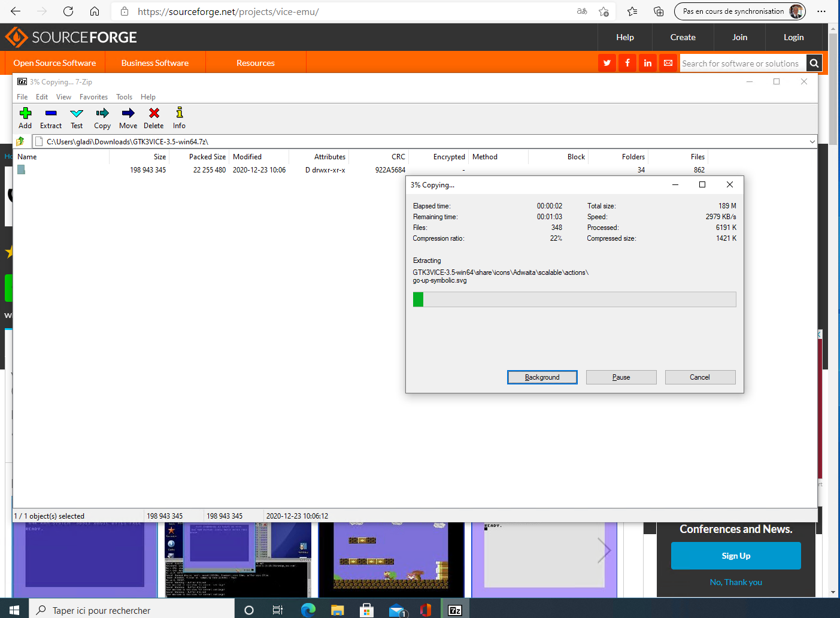Click the SourceForge search input field

(741, 63)
